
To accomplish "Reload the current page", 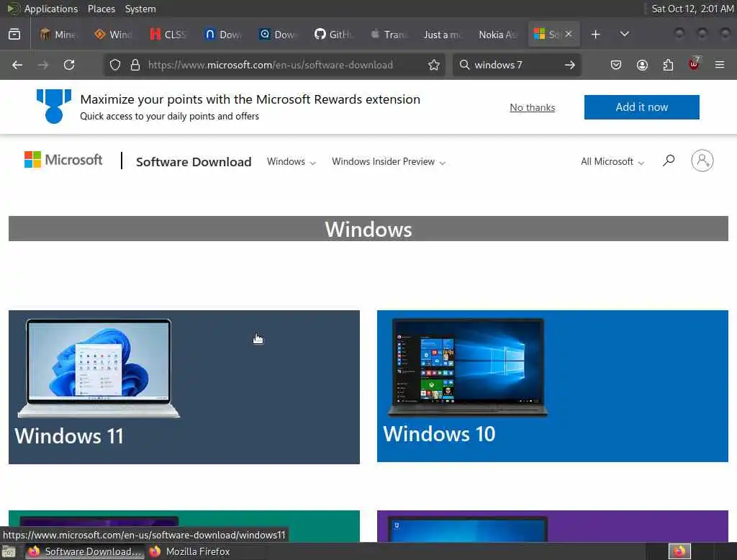I will tap(69, 65).
